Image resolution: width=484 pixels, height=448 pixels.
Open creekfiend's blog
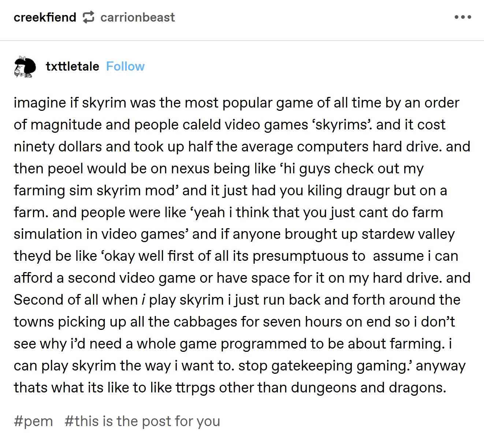tap(45, 17)
